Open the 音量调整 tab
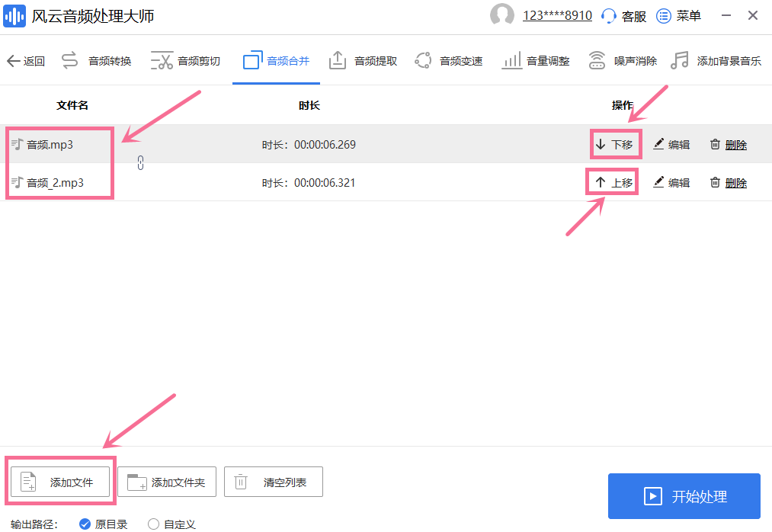The image size is (772, 532). point(536,61)
